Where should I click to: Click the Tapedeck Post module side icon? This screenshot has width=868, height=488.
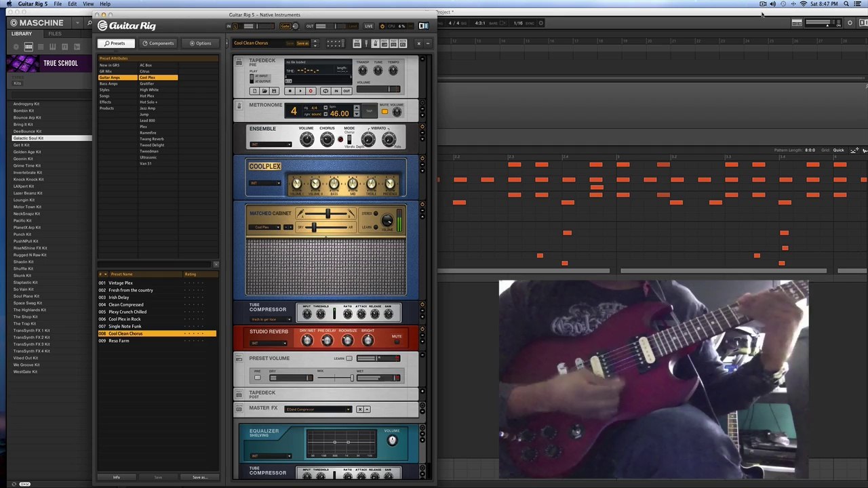[239, 394]
